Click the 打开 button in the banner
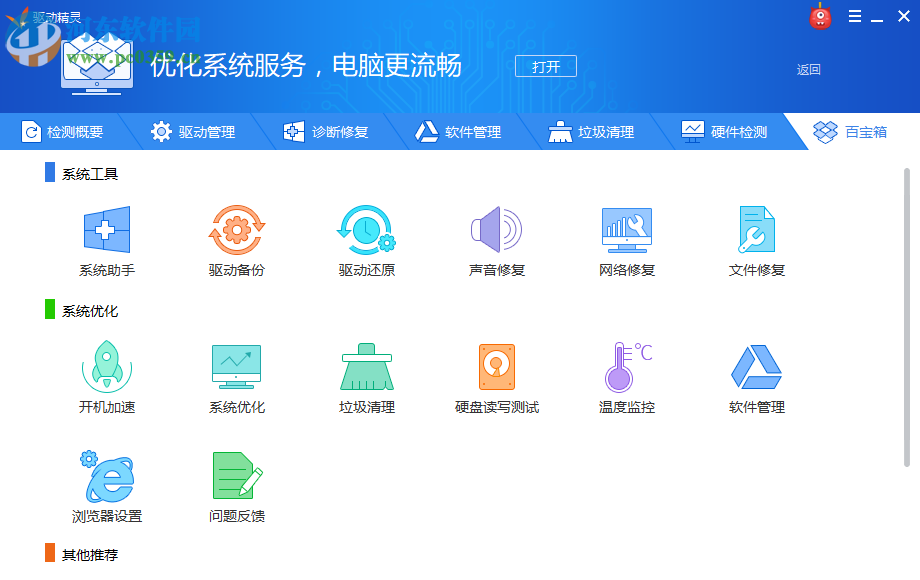This screenshot has width=920, height=580. coord(545,66)
